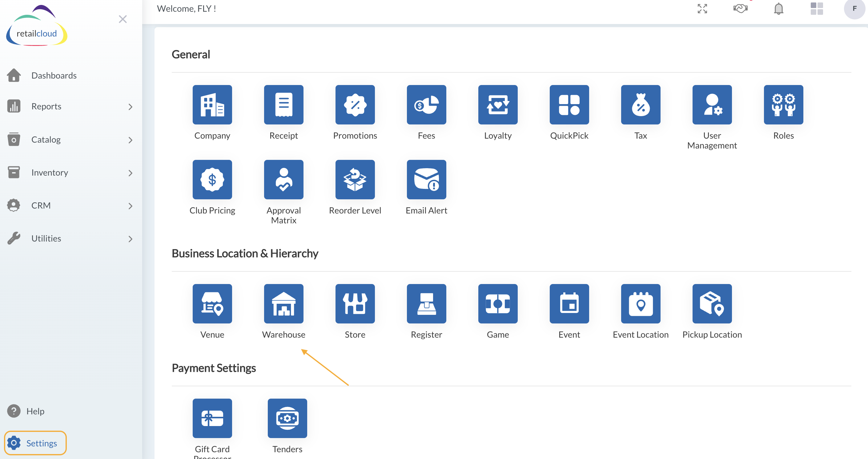Click the Help question mark icon

[14, 411]
